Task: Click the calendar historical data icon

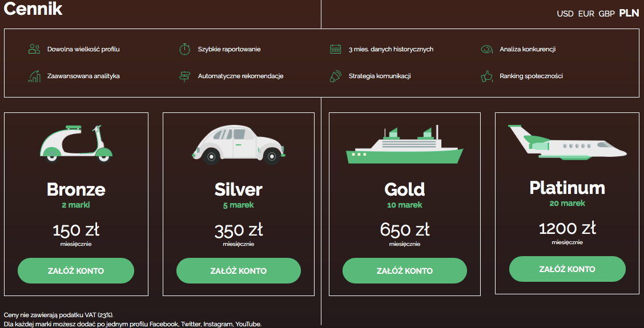Action: point(335,49)
